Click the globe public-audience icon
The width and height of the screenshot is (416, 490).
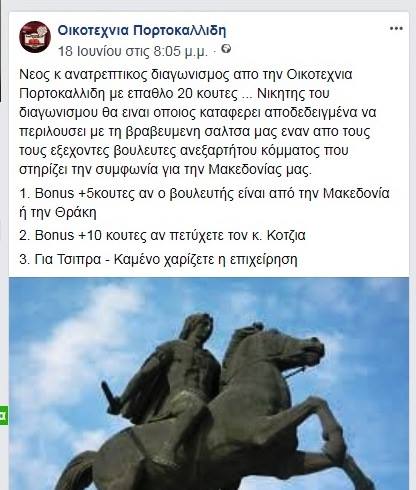click(226, 49)
